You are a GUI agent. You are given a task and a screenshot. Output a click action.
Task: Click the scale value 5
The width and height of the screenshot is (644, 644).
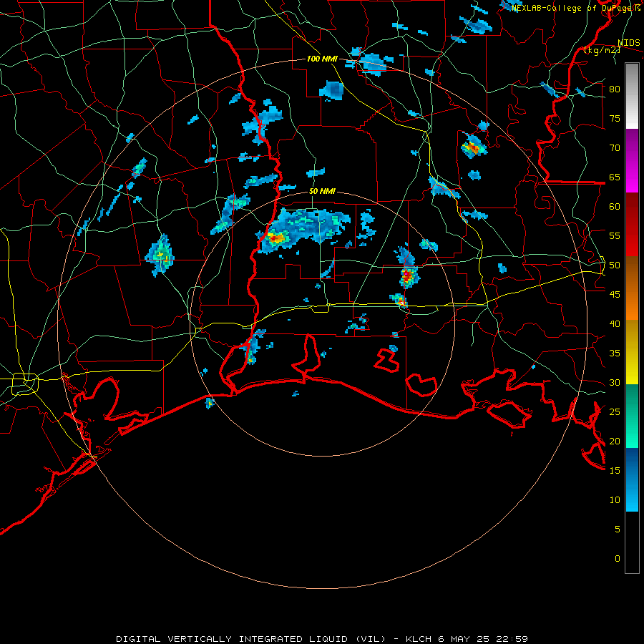618,530
